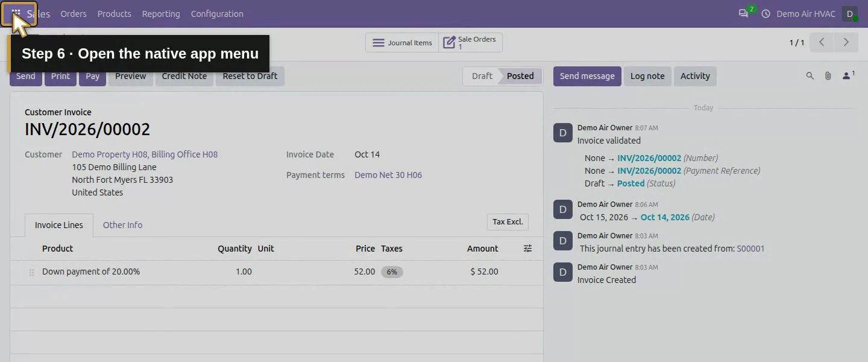Screen dimensions: 868x362
Task: Click Reset to Draft button
Action: click(x=250, y=76)
